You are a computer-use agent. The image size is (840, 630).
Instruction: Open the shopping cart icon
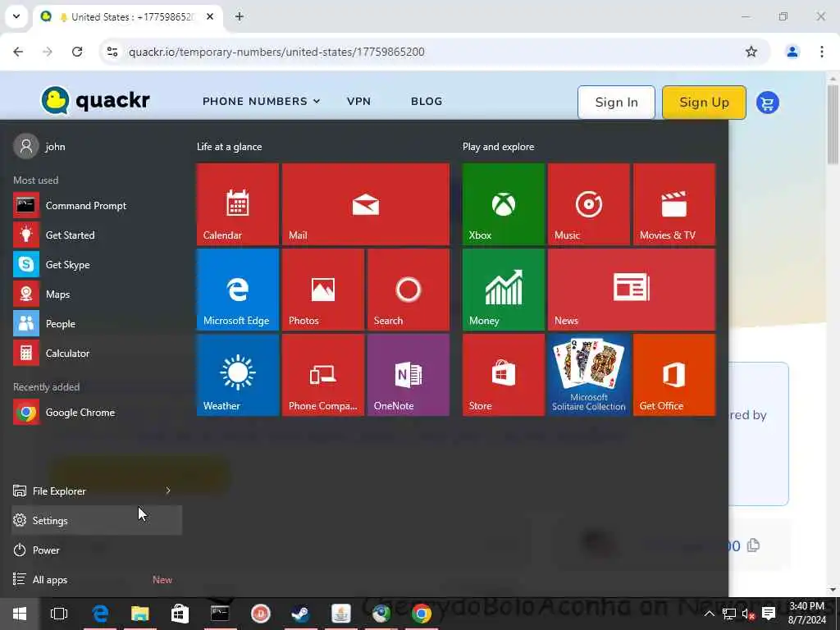tap(768, 103)
